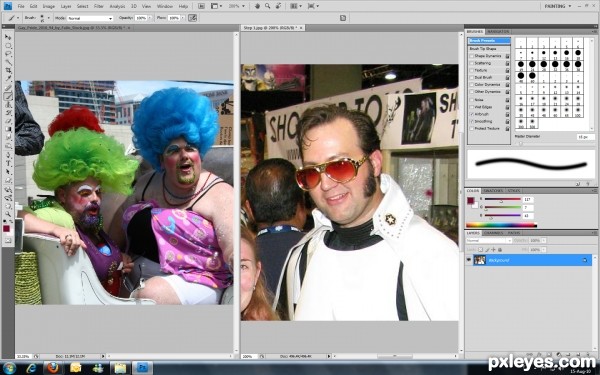Select the Rotate View tool in application bar
Image resolution: width=600 pixels, height=375 pixels.
tap(279, 6)
